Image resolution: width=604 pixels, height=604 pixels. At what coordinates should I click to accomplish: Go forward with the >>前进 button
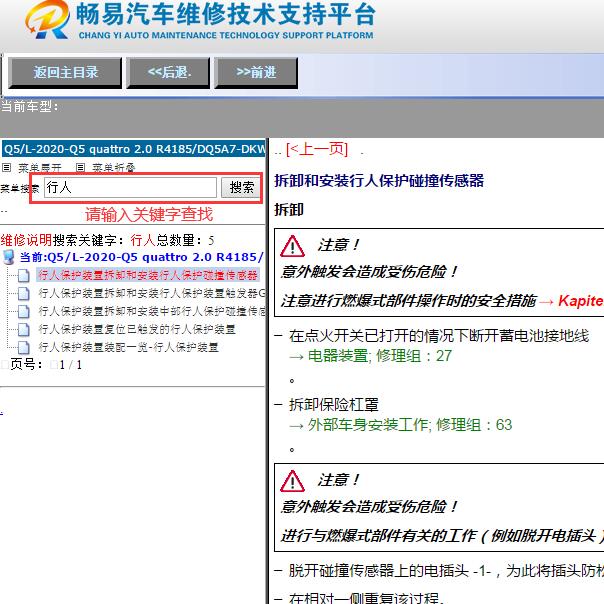[256, 72]
